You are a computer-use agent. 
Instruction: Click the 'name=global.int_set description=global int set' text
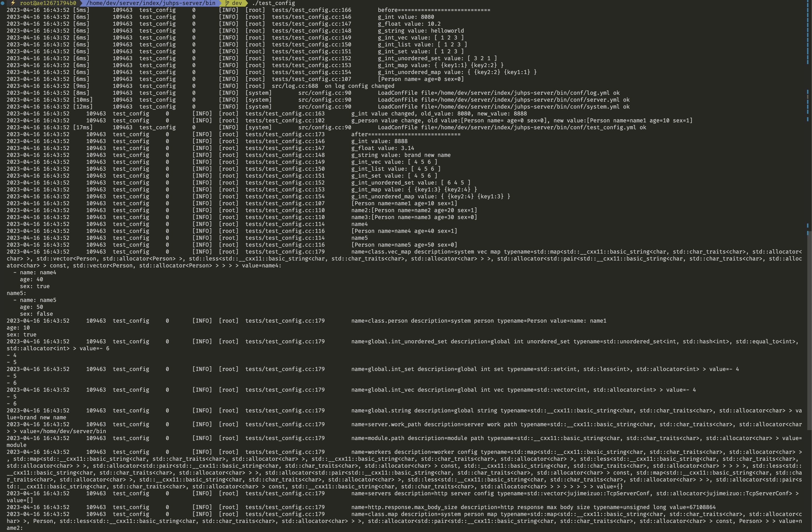click(428, 369)
